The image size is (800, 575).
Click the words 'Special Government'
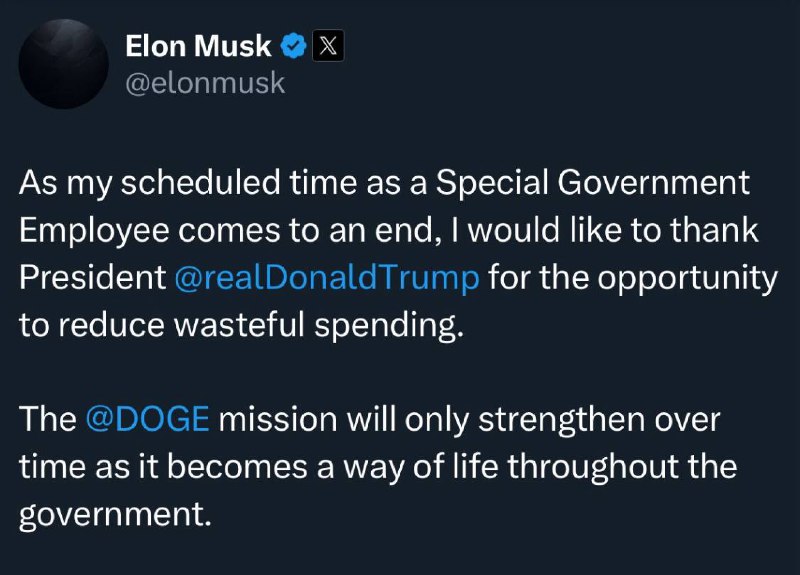[592, 184]
